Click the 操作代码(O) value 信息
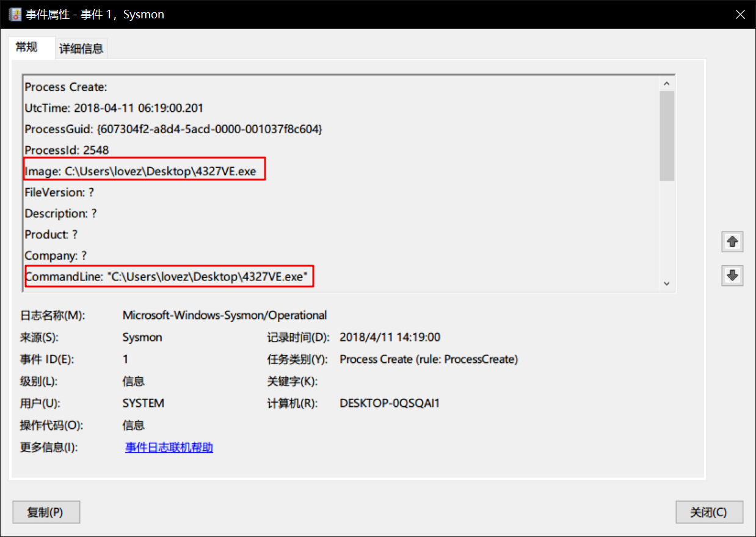The image size is (756, 537). point(134,425)
